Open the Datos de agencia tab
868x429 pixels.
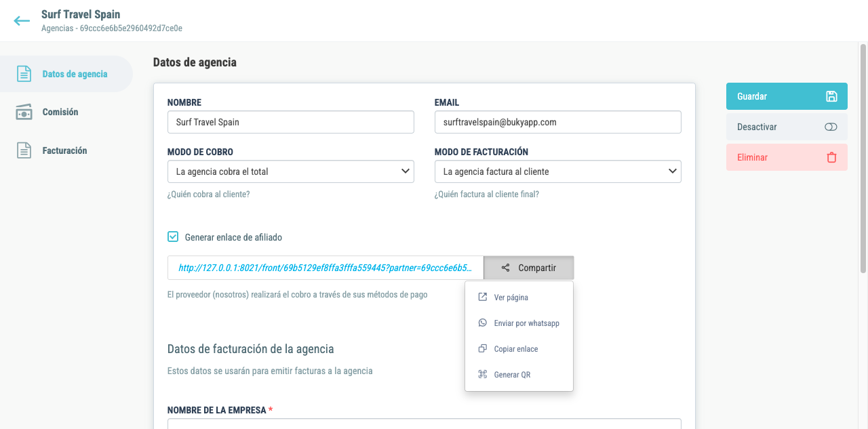pyautogui.click(x=66, y=74)
